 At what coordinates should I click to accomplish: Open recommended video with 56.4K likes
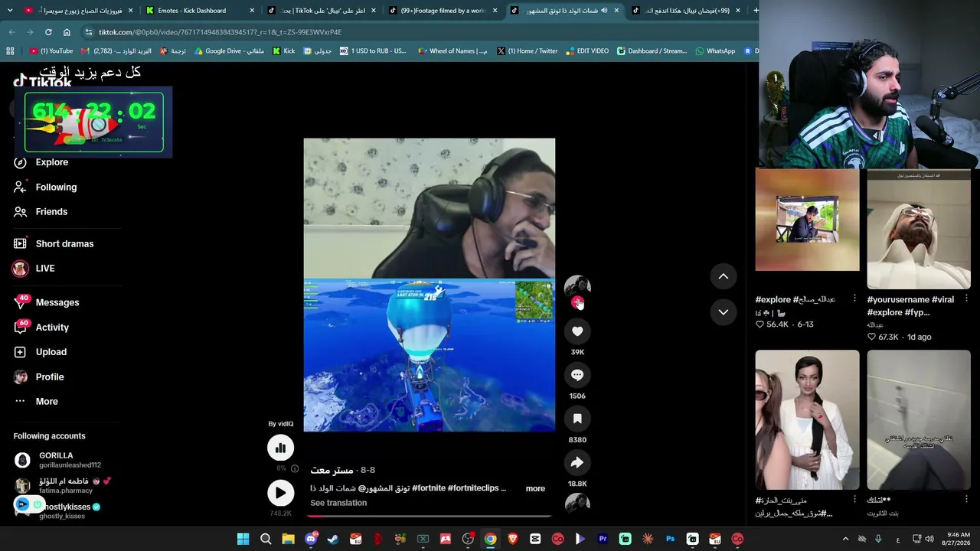pyautogui.click(x=807, y=220)
